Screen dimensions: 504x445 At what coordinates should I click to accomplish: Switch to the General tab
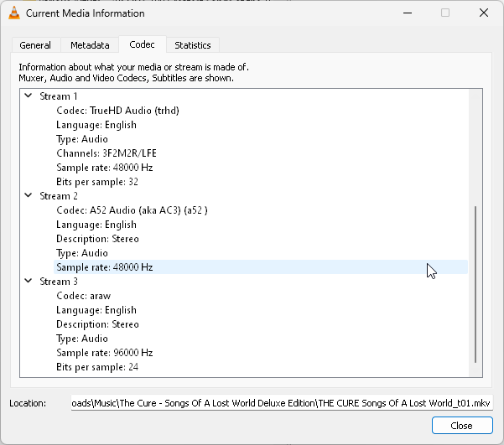[x=35, y=45]
